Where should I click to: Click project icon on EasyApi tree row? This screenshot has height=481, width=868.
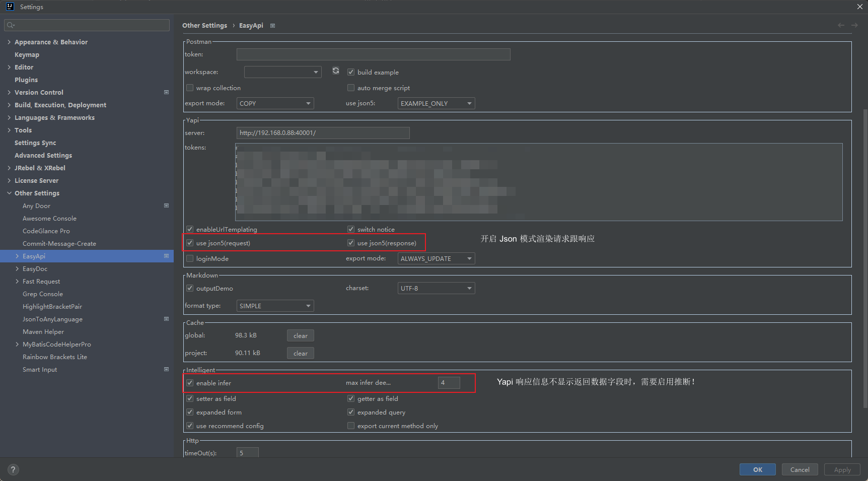tap(166, 256)
